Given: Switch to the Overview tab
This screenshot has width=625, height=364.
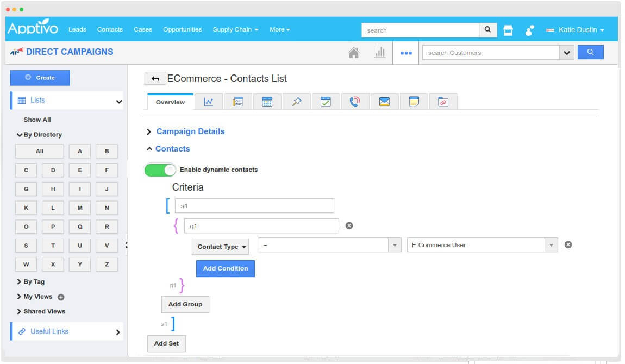Looking at the screenshot, I should pyautogui.click(x=170, y=102).
